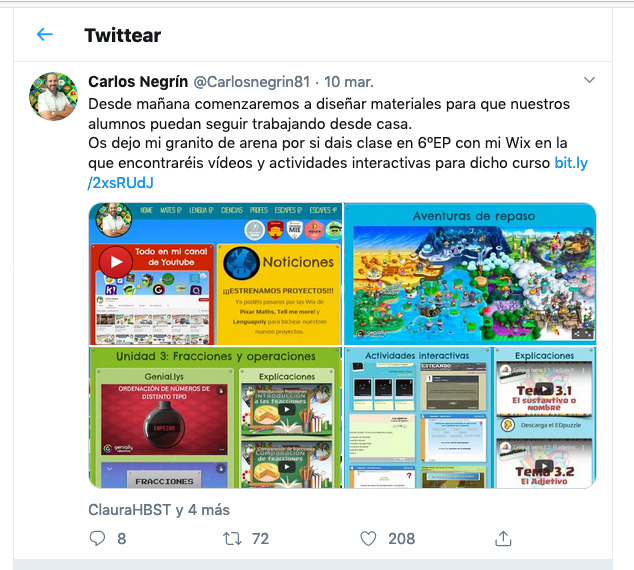
Task: Go back with the left arrow icon
Action: [x=44, y=34]
